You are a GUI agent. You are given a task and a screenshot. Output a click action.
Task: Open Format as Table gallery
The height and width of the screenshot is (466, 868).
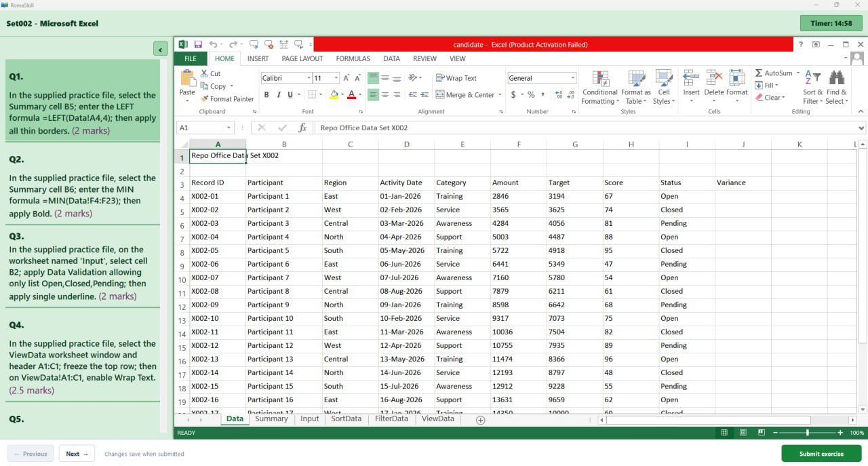636,88
